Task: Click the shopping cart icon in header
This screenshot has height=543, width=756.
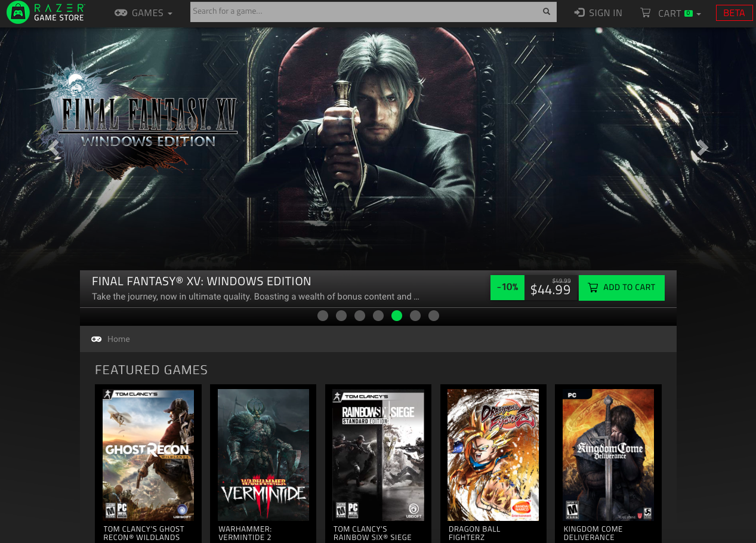Action: (646, 13)
